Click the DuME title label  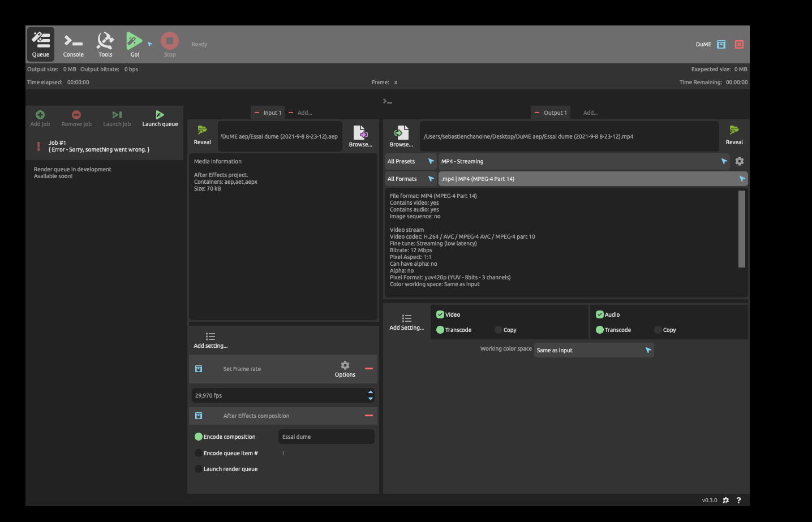[703, 44]
